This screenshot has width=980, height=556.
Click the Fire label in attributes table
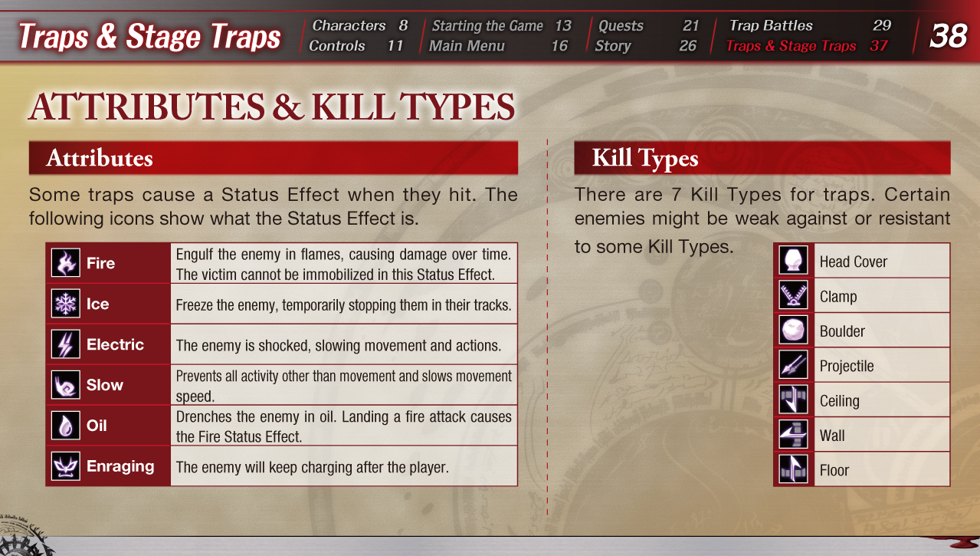pos(100,263)
